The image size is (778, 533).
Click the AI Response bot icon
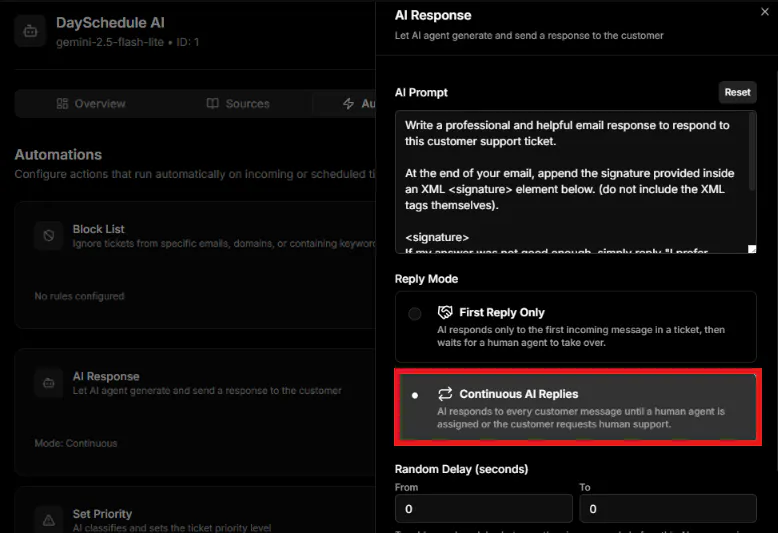pyautogui.click(x=49, y=383)
